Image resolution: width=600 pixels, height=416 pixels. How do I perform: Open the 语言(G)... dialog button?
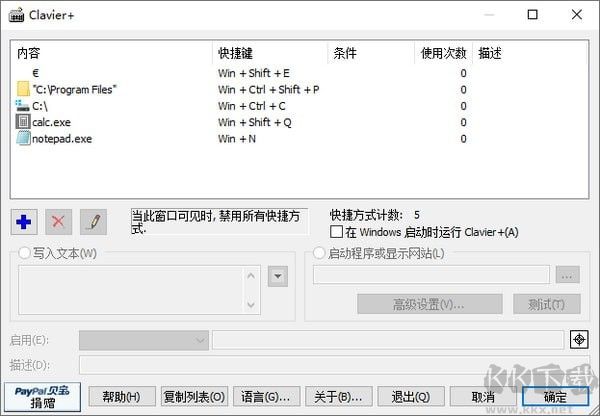click(x=267, y=396)
